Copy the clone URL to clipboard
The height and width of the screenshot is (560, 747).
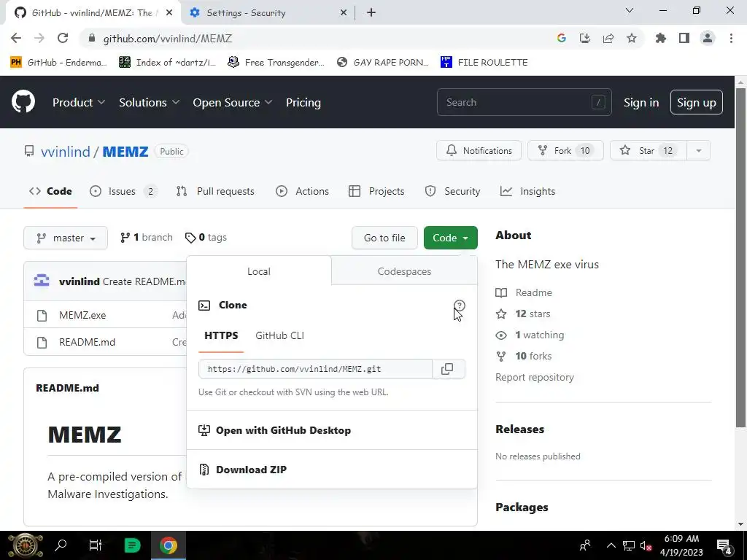pos(447,369)
